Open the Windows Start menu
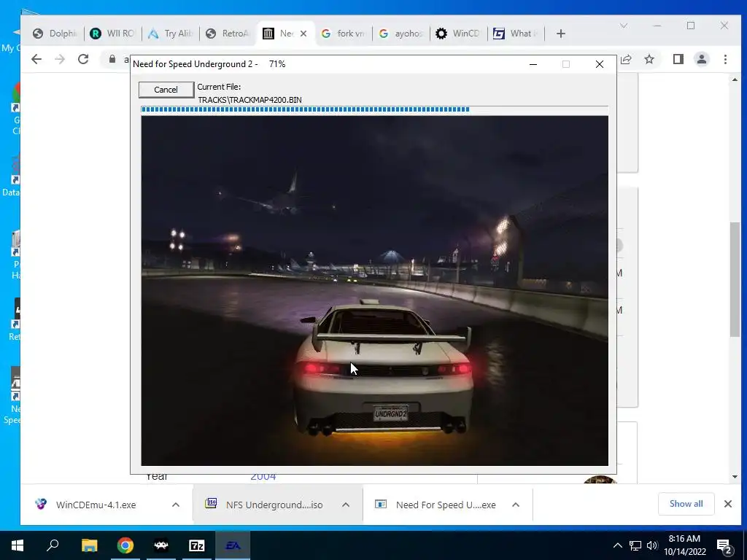The image size is (747, 560). [18, 545]
